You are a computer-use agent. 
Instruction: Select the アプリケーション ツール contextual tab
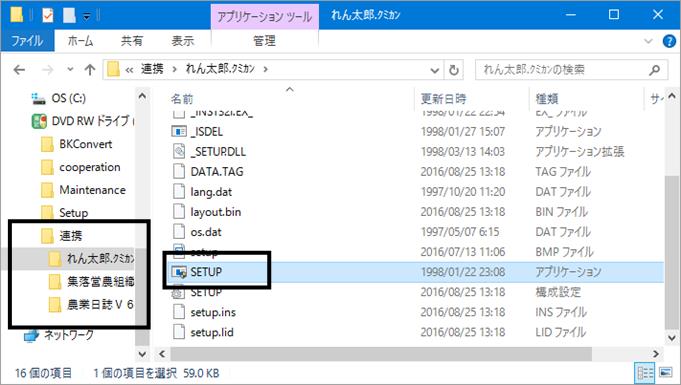[264, 17]
